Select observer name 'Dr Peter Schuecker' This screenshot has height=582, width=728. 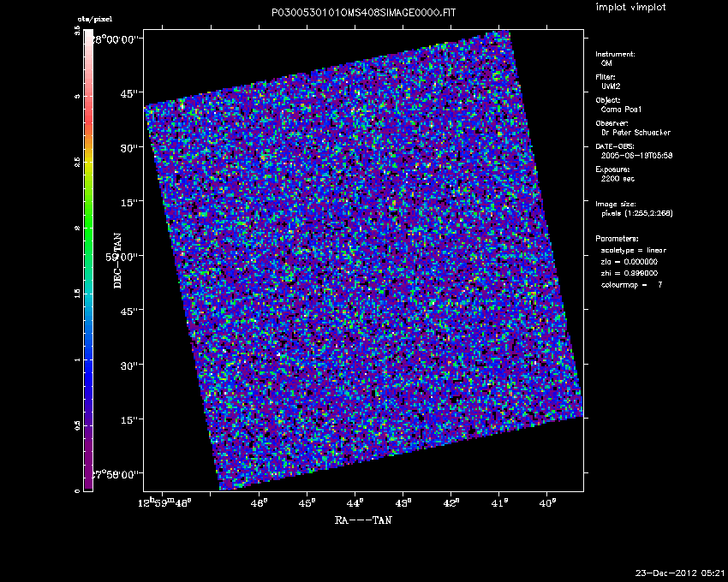click(x=636, y=133)
